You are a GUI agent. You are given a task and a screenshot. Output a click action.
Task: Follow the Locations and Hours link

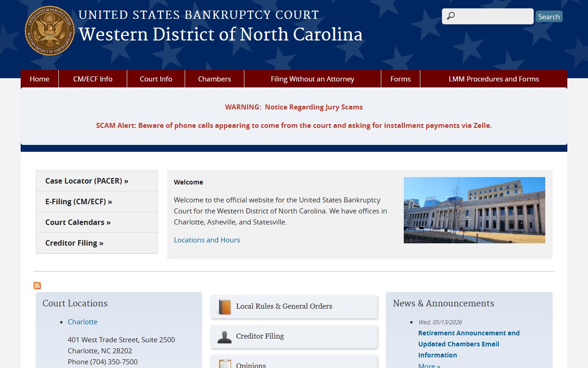click(x=207, y=240)
